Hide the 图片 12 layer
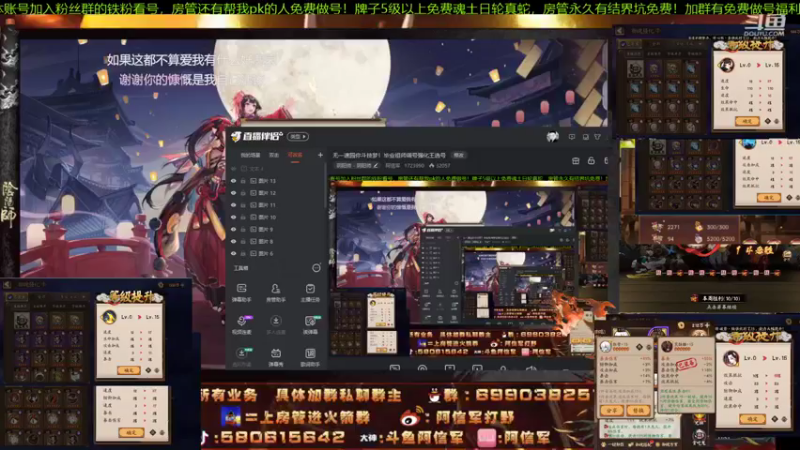800x450 pixels. tap(234, 193)
